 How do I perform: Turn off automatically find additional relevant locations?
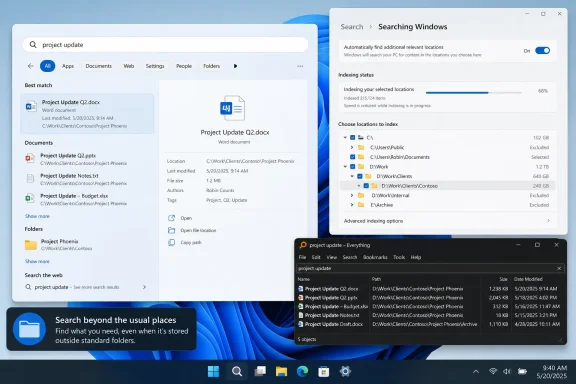point(542,50)
